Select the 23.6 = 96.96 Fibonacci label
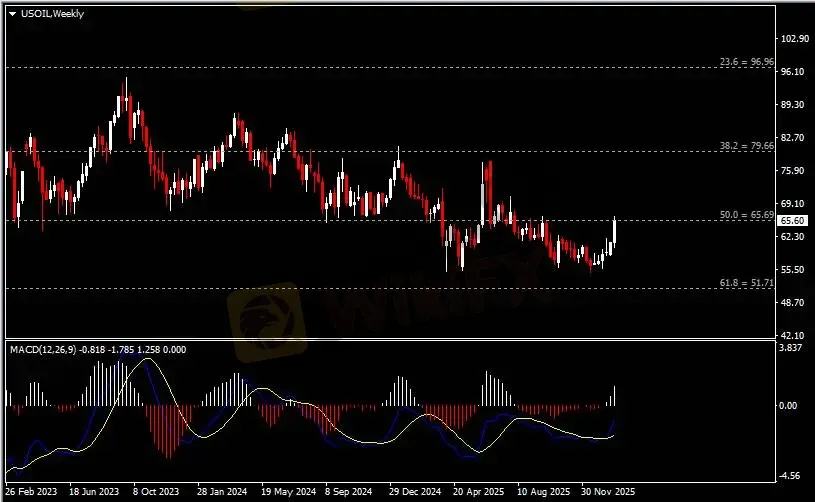 746,62
